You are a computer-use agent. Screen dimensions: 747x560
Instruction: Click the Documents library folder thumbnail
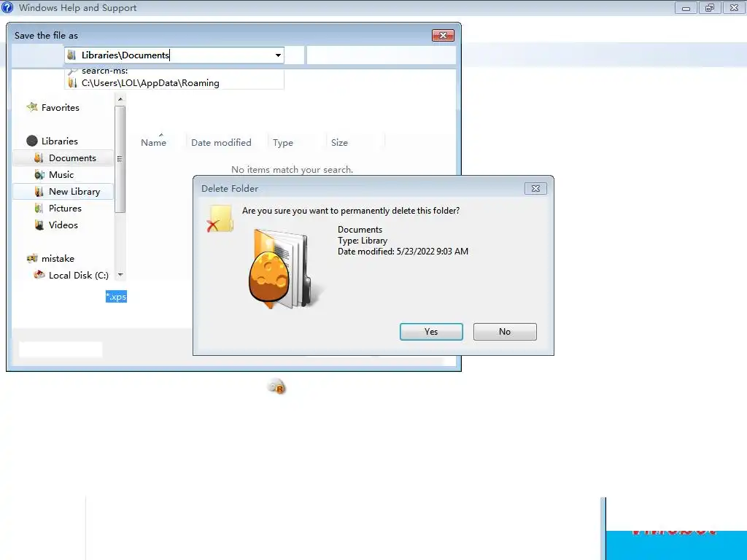point(284,269)
